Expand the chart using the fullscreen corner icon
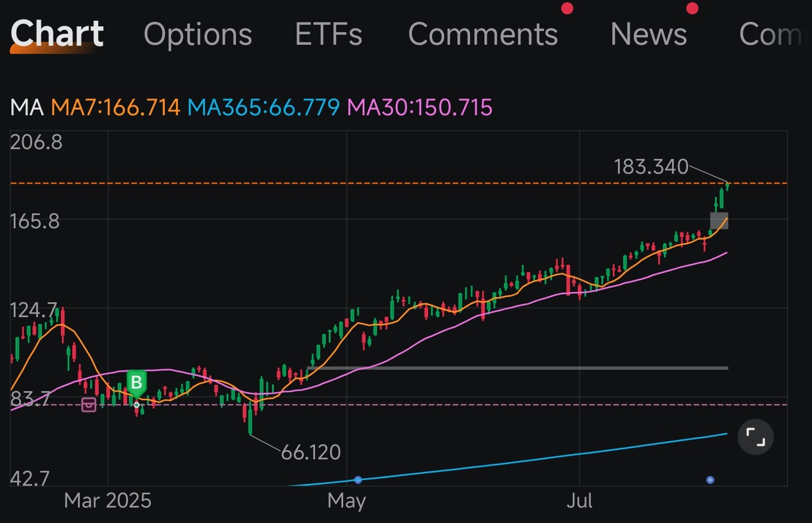The width and height of the screenshot is (812, 523). coord(755,436)
